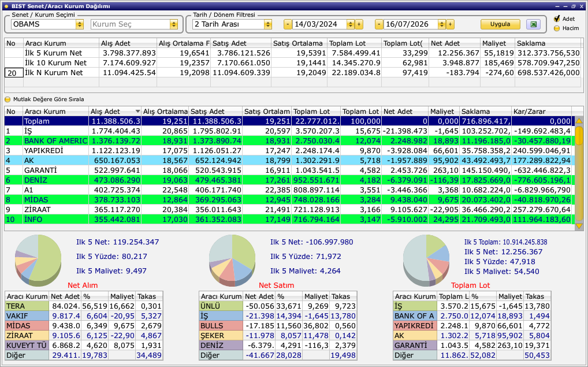Select the GARANTİ row in main table

pos(289,170)
